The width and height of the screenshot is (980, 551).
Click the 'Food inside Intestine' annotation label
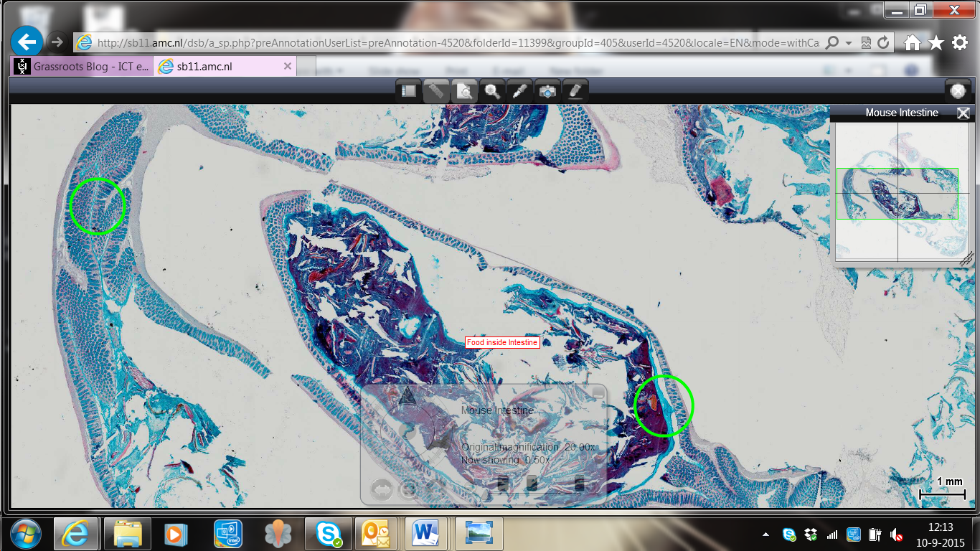(x=502, y=343)
